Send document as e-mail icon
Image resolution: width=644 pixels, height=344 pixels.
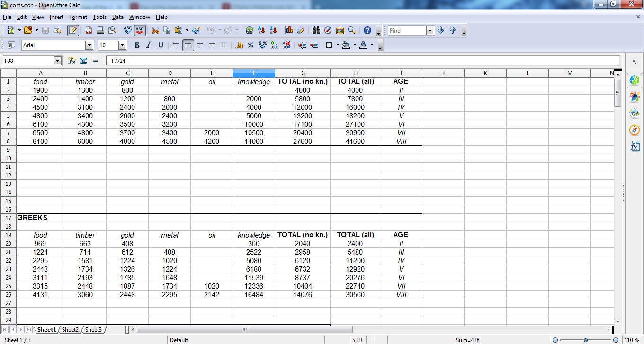(57, 30)
